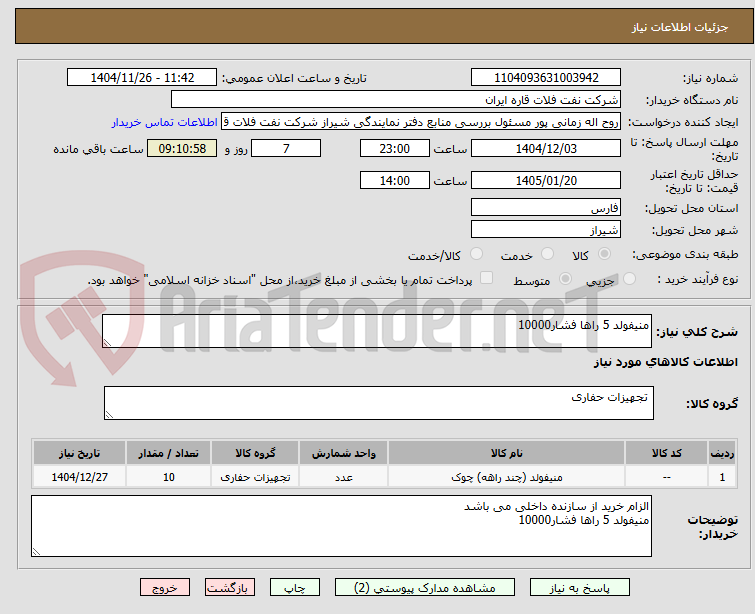Viewport: 755px width, 614px height.
Task: Open مشاهده مدارک پیوستی (2) attachments
Action: (425, 588)
